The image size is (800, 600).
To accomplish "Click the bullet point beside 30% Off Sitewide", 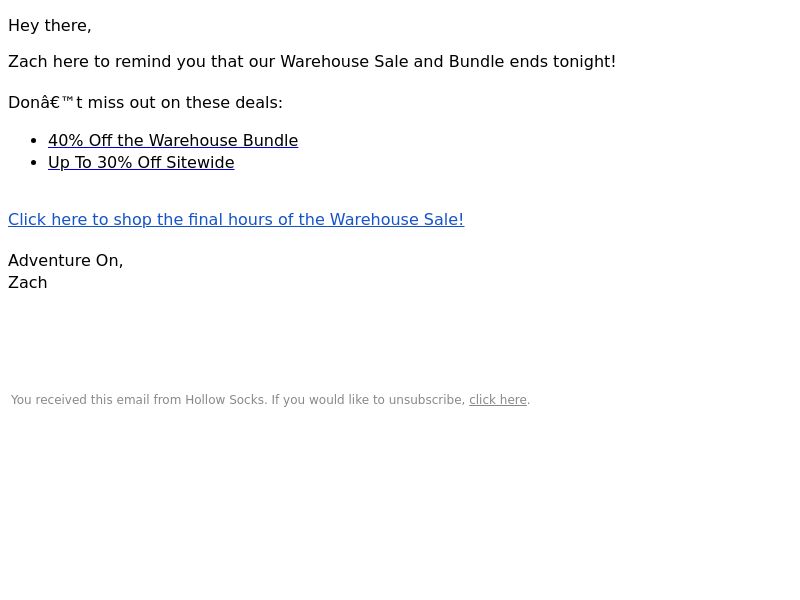I will (34, 163).
